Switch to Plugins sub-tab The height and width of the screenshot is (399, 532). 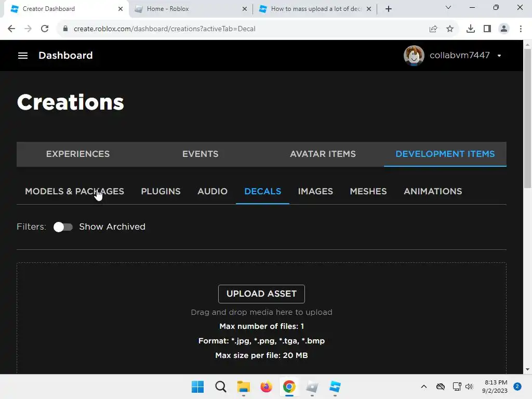click(x=161, y=191)
